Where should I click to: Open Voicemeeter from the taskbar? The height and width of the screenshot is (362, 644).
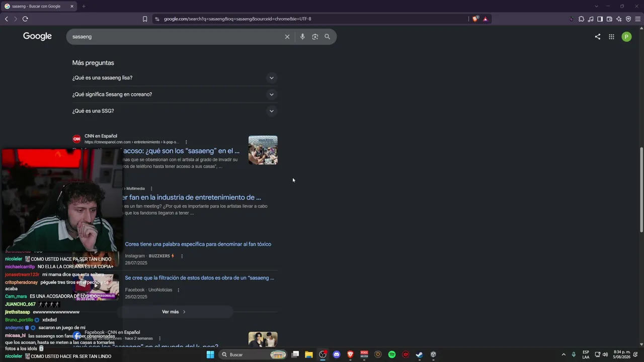(364, 354)
